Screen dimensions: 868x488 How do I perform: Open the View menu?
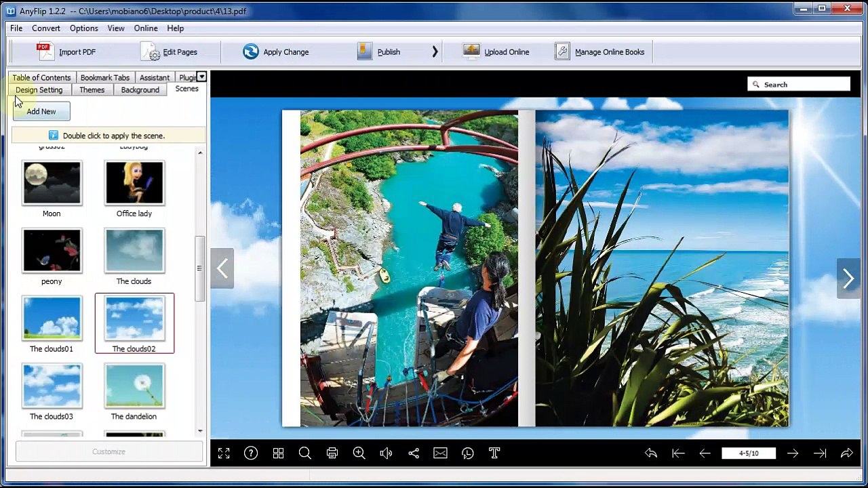point(116,28)
